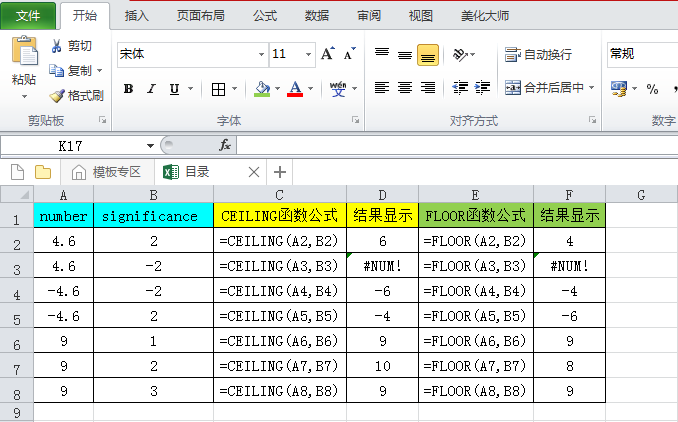Toggle italic formatting
The height and width of the screenshot is (422, 678).
152,89
